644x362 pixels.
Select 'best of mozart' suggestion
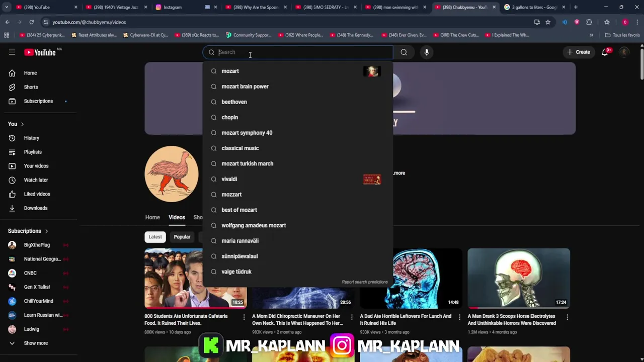297,210
